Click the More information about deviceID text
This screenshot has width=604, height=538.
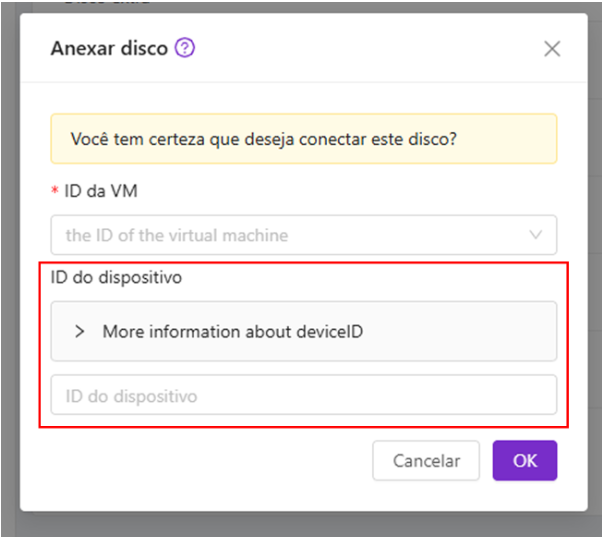pos(233,332)
